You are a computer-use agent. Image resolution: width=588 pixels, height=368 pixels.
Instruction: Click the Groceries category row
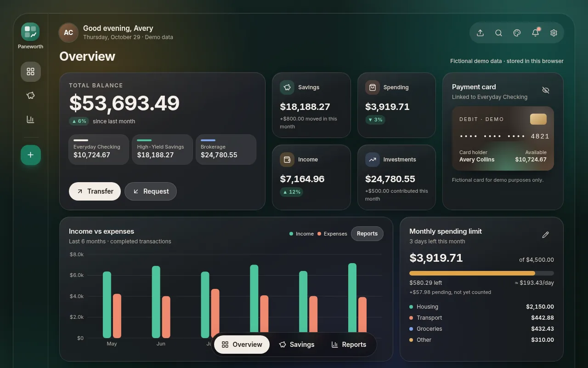tap(481, 329)
